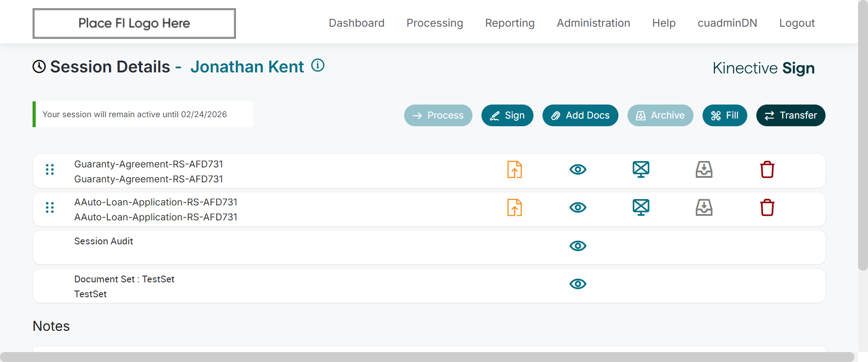This screenshot has height=362, width=868.
Task: Delete the Guaranty-Agreement-RS-AFD731 document
Action: 767,170
